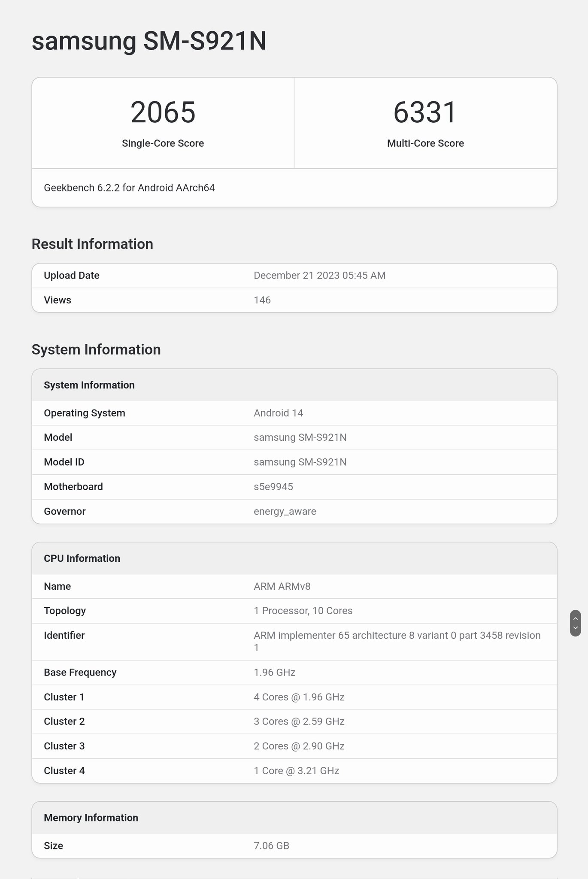Click the Views count 146
This screenshot has width=588, height=879.
pyautogui.click(x=262, y=300)
